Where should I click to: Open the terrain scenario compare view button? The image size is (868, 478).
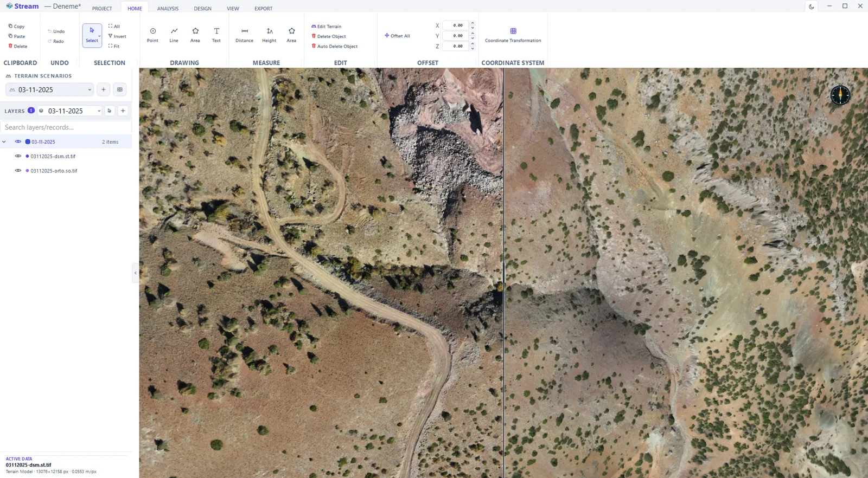tap(120, 89)
